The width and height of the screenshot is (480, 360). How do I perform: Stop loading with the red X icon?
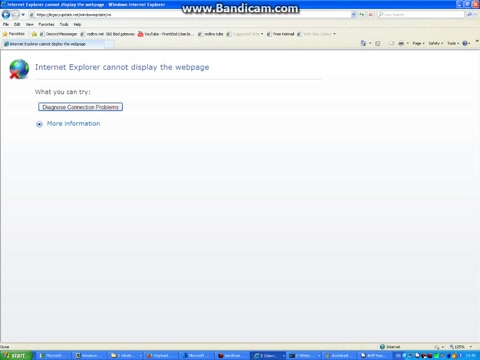pyautogui.click(x=370, y=15)
